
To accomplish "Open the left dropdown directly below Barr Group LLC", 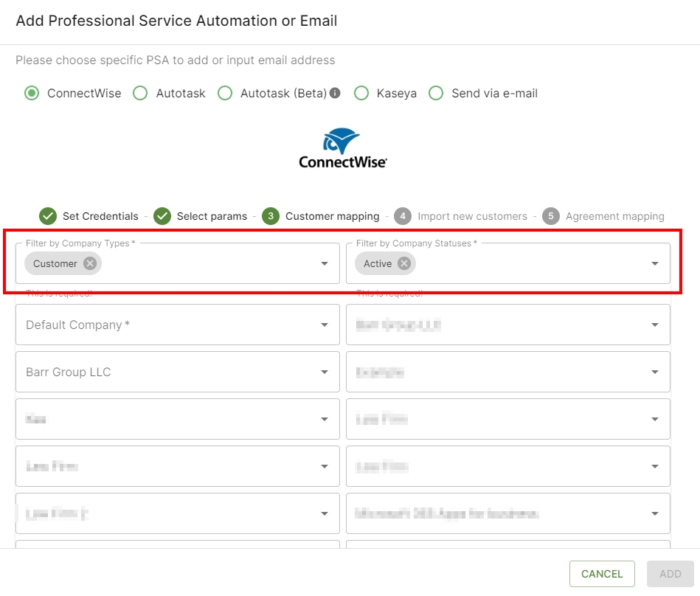I will [x=178, y=419].
